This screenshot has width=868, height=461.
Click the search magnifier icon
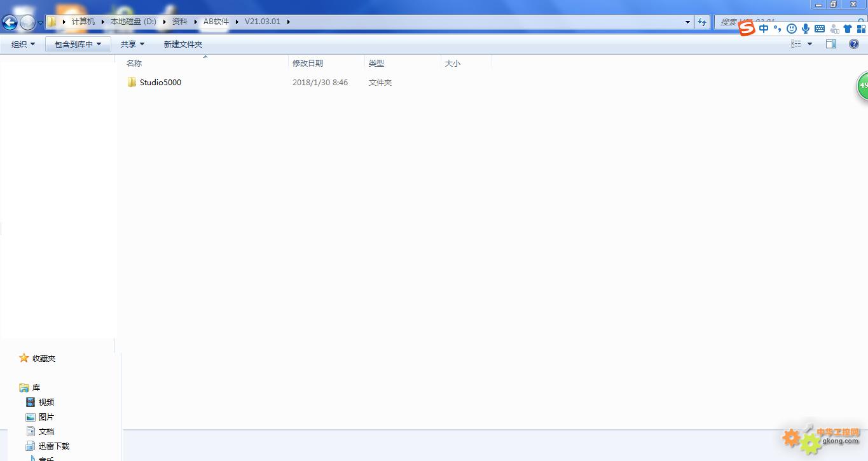(x=860, y=21)
